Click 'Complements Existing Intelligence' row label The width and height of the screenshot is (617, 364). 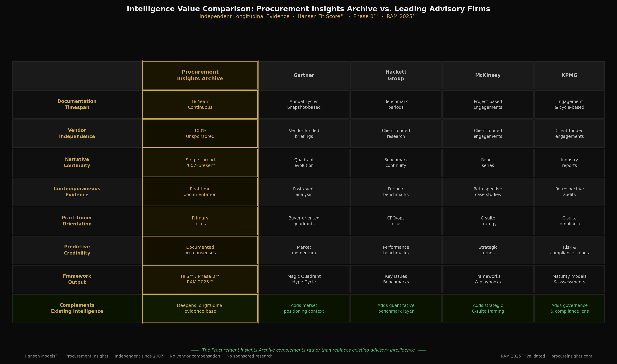pos(77,308)
